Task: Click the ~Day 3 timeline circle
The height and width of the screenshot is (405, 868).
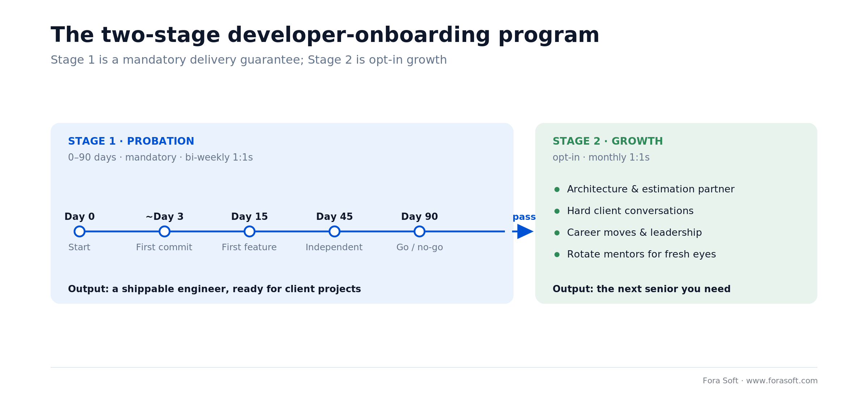Action: 165,231
